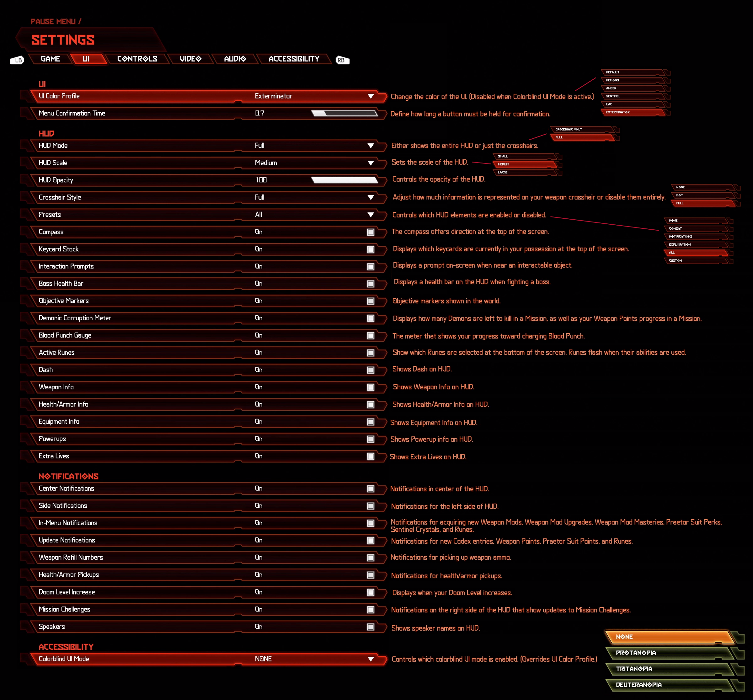Pick the COMBAT presets option

[696, 229]
